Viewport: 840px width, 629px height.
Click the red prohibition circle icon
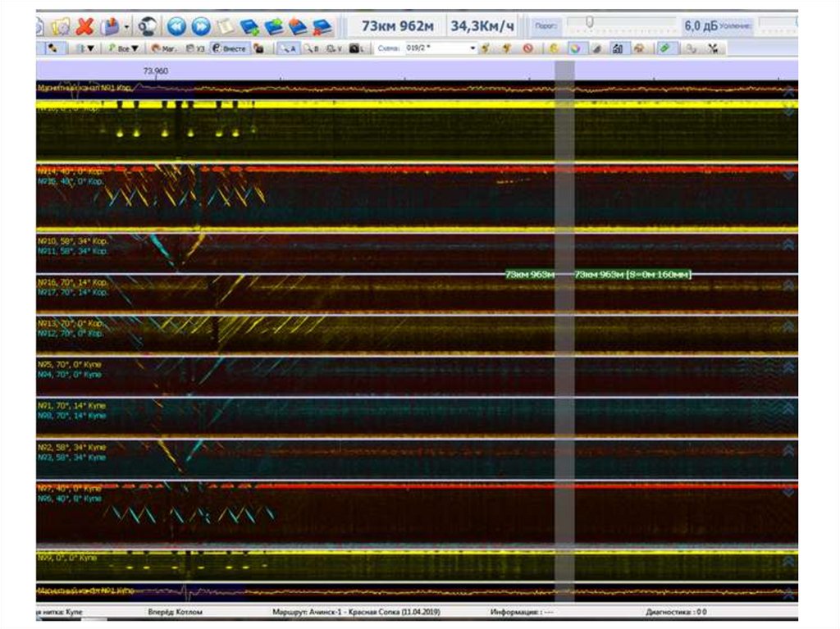point(527,48)
